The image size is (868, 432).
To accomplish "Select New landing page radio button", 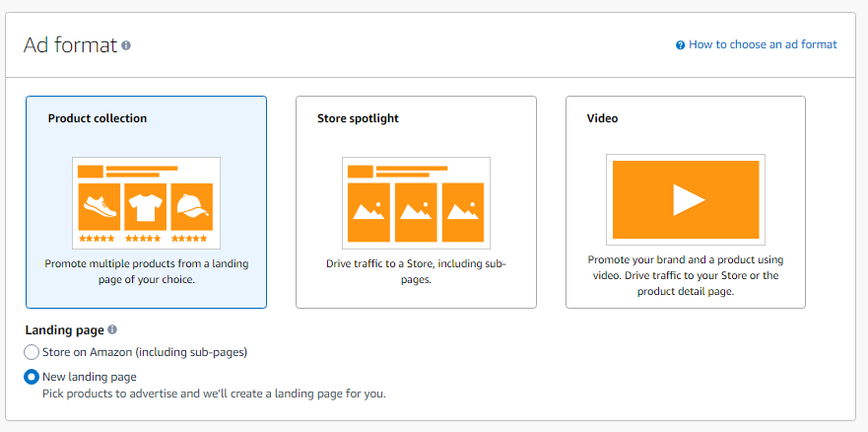I will 32,377.
